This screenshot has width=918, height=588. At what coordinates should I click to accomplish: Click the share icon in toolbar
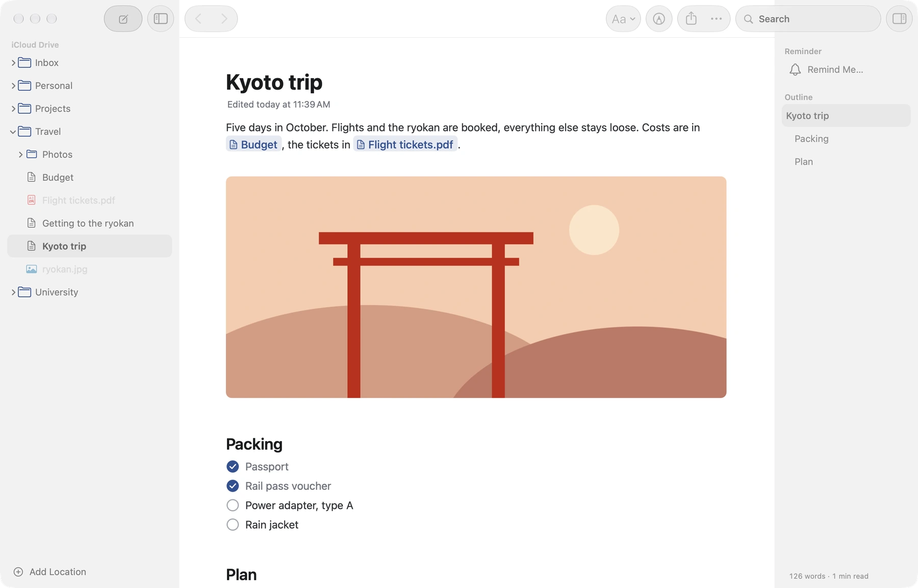click(691, 19)
